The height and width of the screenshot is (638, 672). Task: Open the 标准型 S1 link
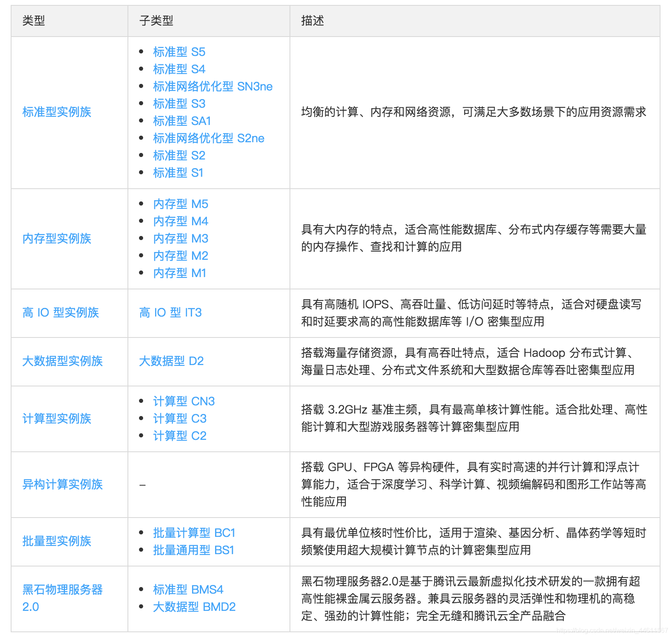tap(178, 173)
